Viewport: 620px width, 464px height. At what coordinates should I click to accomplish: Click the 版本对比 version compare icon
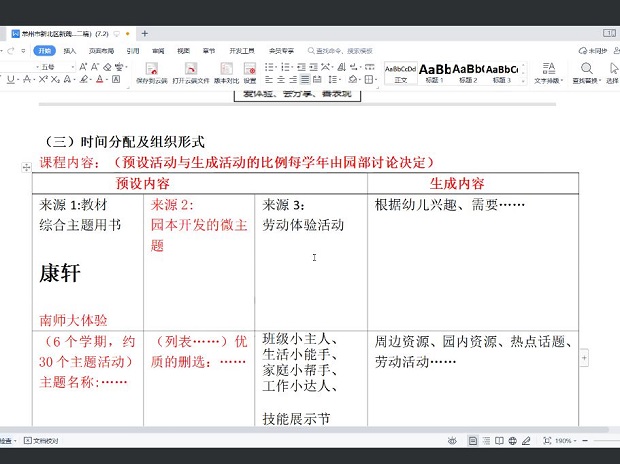coord(227,69)
